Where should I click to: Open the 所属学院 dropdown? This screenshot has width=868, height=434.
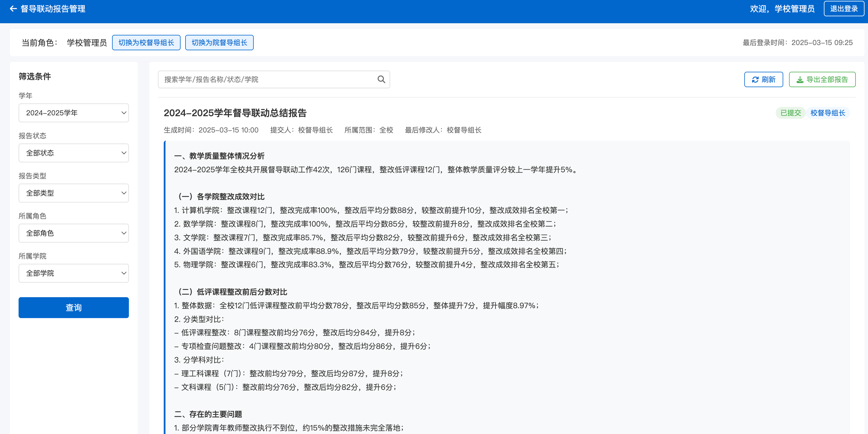pyautogui.click(x=73, y=273)
